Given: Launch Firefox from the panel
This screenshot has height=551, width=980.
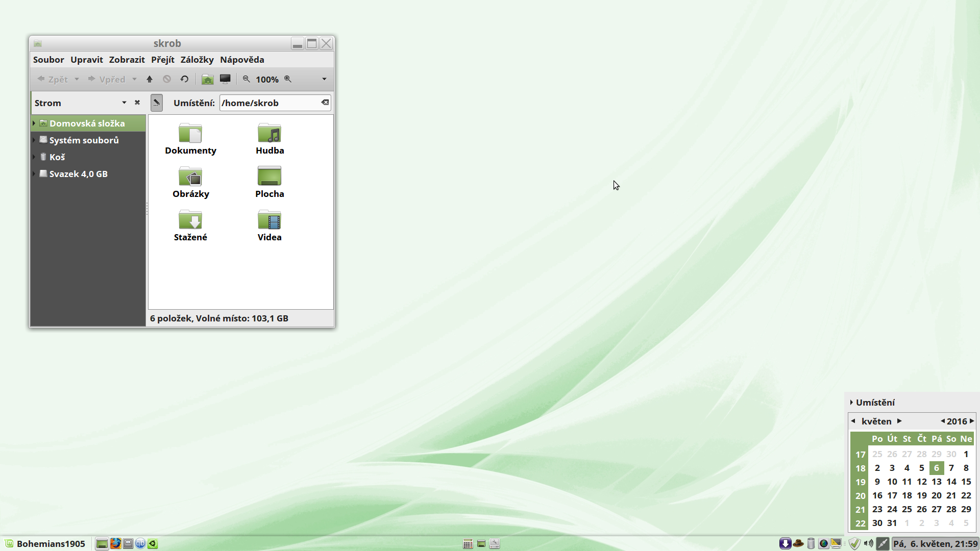Looking at the screenshot, I should [x=115, y=543].
